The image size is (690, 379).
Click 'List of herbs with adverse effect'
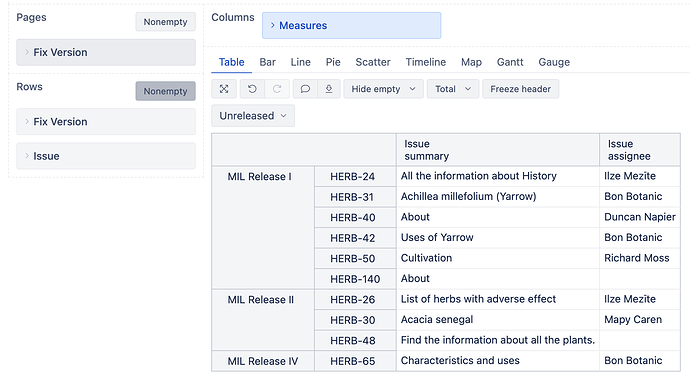498,299
